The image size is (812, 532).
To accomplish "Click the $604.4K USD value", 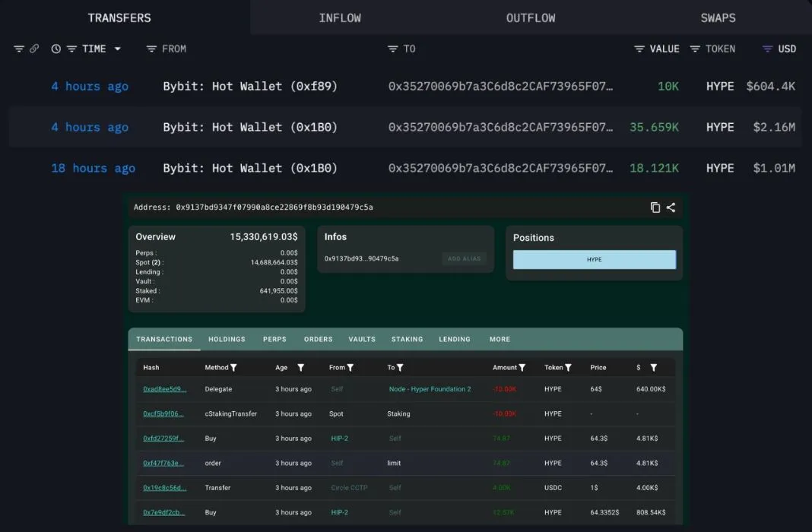I will pos(771,86).
